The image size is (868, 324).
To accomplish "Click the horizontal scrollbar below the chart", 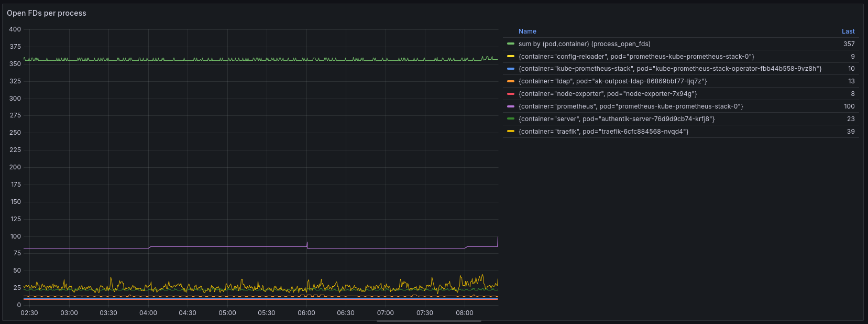I will coord(428,321).
